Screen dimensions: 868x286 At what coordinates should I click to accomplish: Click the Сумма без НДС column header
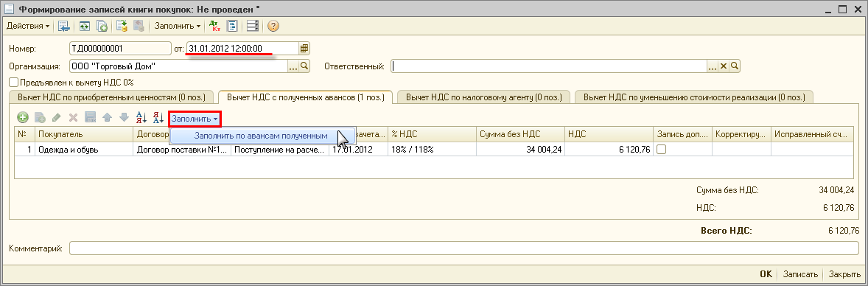pos(520,134)
